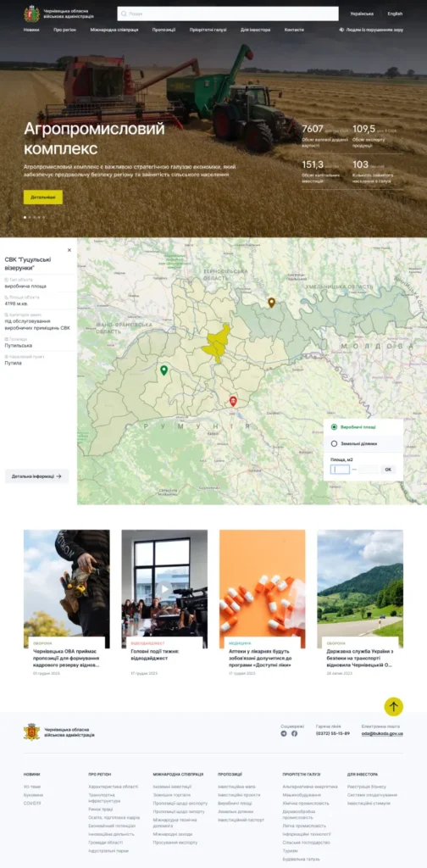Open footer link Усі теми
This screenshot has height=868, width=427.
[32, 787]
